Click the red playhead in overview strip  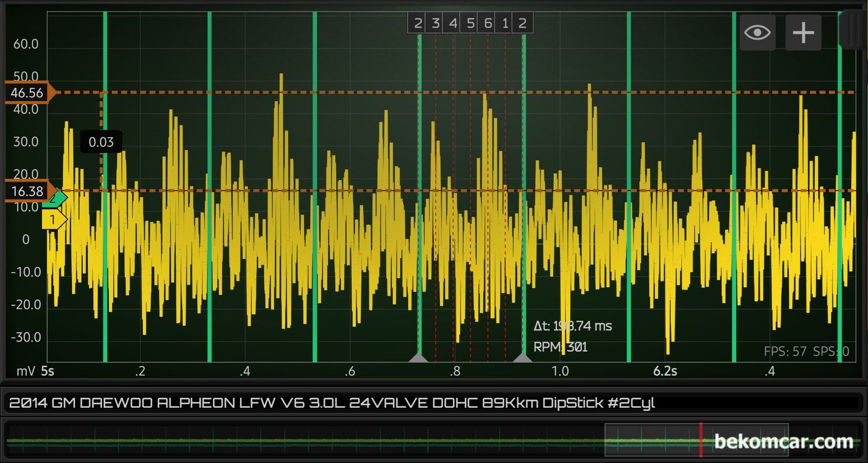click(700, 440)
